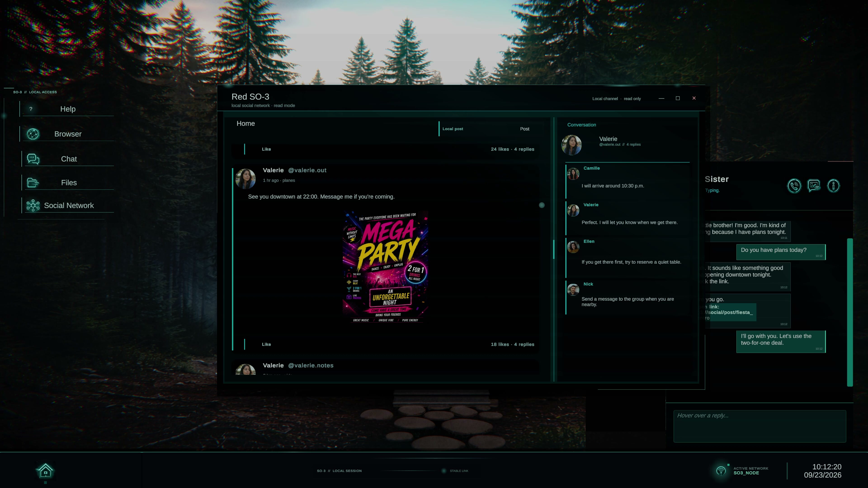This screenshot has width=868, height=488.
Task: Open Files from the side menu
Action: pyautogui.click(x=68, y=183)
